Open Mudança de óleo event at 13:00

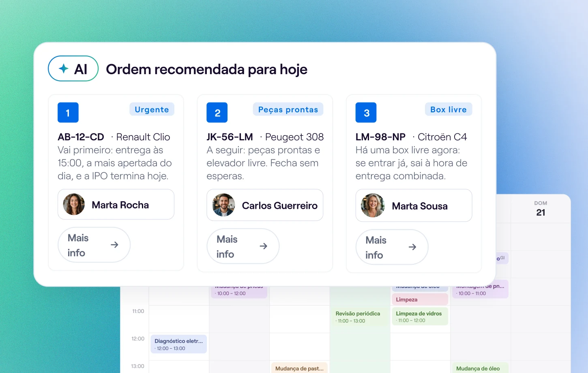pos(480,368)
